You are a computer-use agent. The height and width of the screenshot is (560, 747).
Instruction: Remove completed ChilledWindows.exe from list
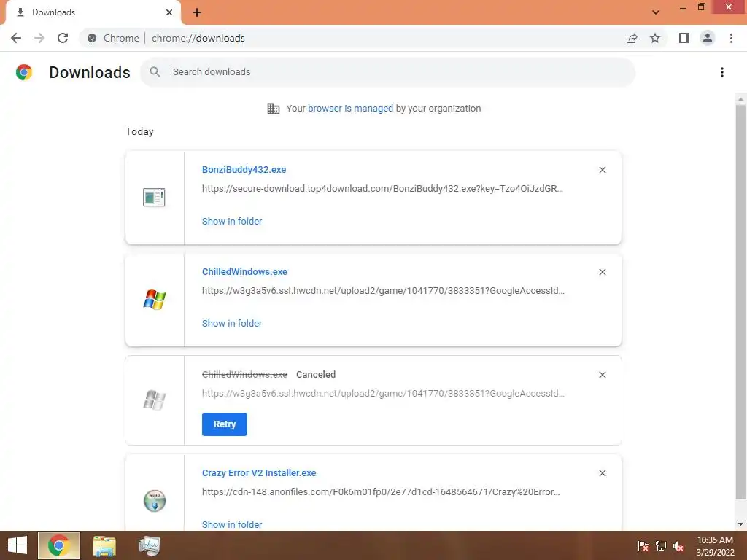[602, 272]
